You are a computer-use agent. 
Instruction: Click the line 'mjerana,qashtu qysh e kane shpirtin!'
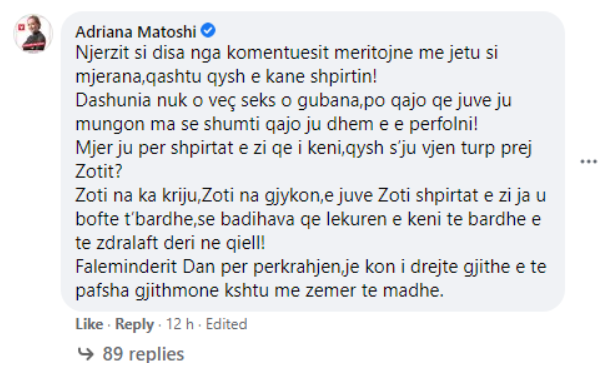point(226,77)
